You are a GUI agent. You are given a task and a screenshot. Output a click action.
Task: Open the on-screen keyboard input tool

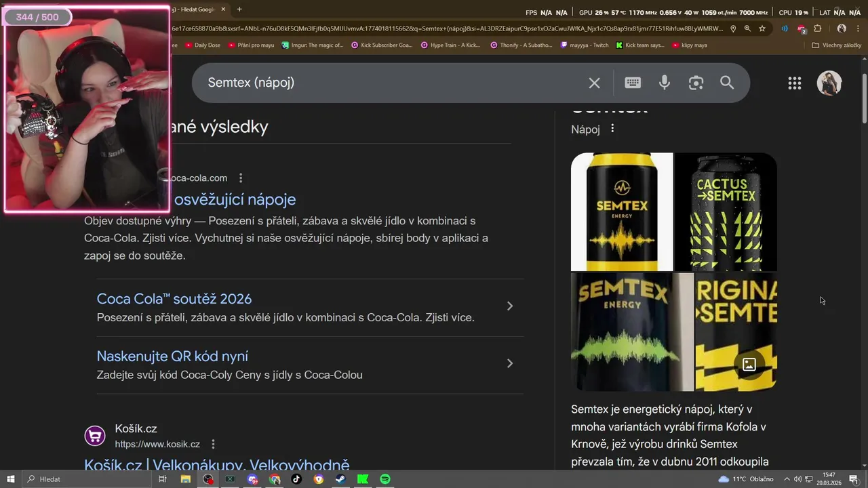[633, 83]
